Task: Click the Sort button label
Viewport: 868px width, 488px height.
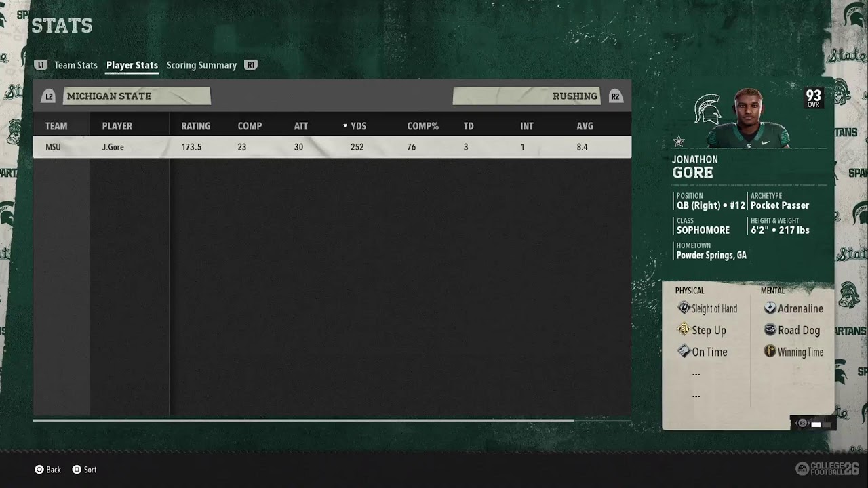Action: [90, 470]
